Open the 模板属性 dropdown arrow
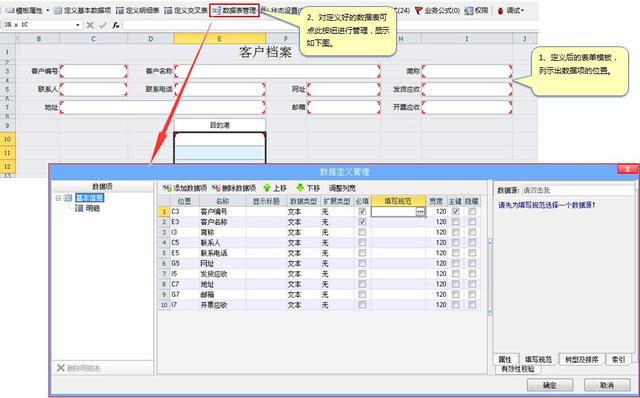The height and width of the screenshot is (398, 640). [47, 11]
